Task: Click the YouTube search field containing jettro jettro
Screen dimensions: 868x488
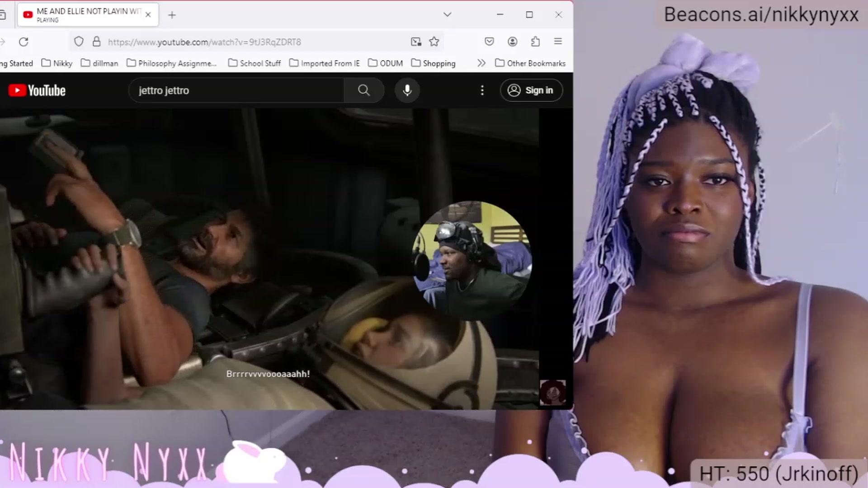Action: [x=236, y=90]
